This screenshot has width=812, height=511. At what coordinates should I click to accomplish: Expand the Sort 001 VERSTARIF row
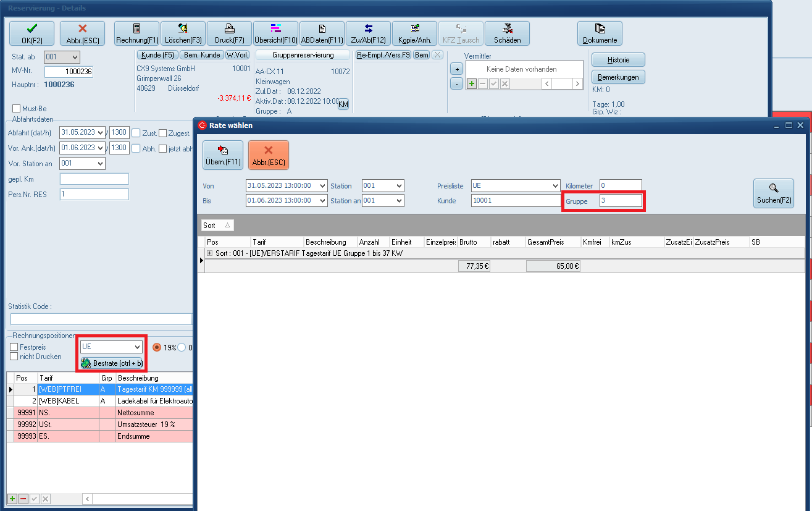(209, 253)
